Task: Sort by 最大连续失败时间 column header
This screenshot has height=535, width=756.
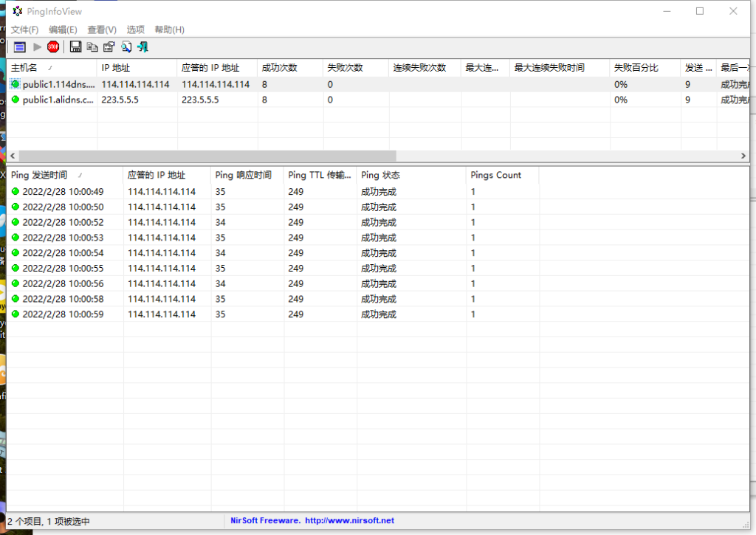Action: coord(560,68)
